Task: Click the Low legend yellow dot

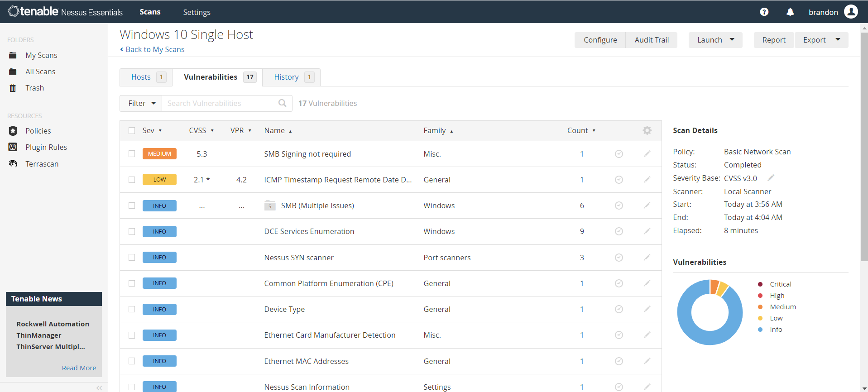Action: click(760, 318)
